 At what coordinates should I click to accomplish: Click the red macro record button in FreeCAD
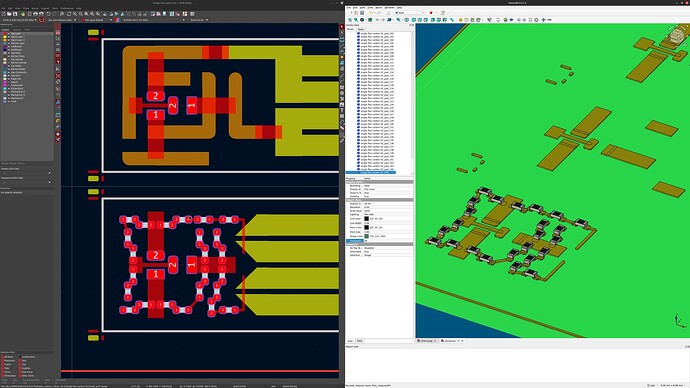click(x=431, y=13)
